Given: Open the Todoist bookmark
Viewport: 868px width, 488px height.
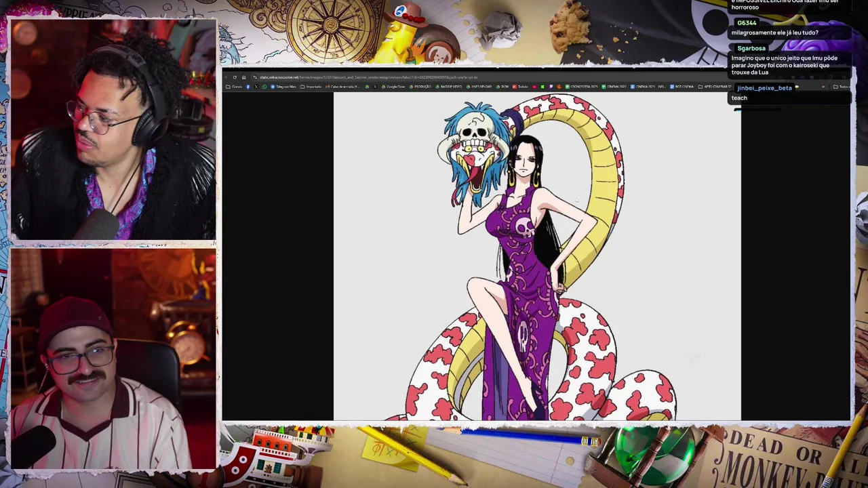Looking at the screenshot, I should pyautogui.click(x=520, y=87).
